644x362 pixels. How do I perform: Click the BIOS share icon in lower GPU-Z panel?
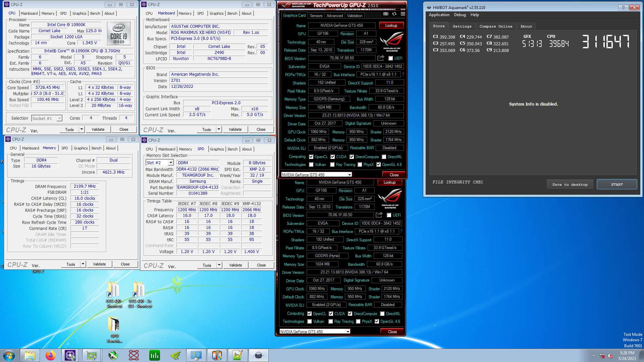pos(379,215)
